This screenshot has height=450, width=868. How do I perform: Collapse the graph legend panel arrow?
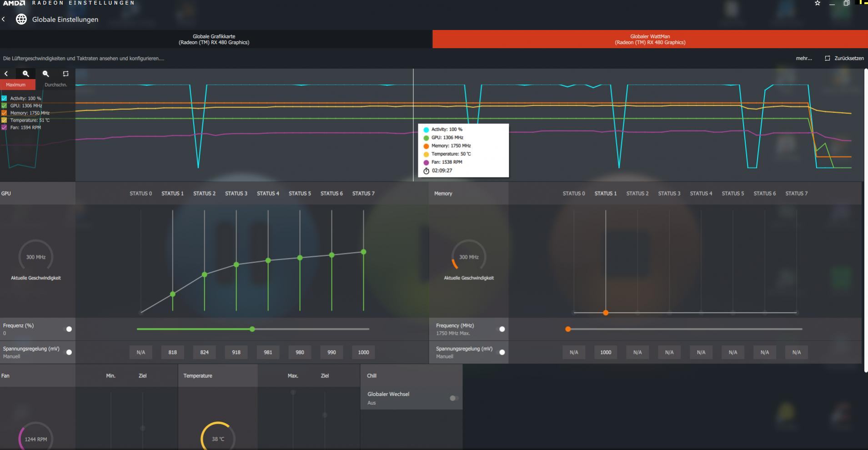(6, 73)
